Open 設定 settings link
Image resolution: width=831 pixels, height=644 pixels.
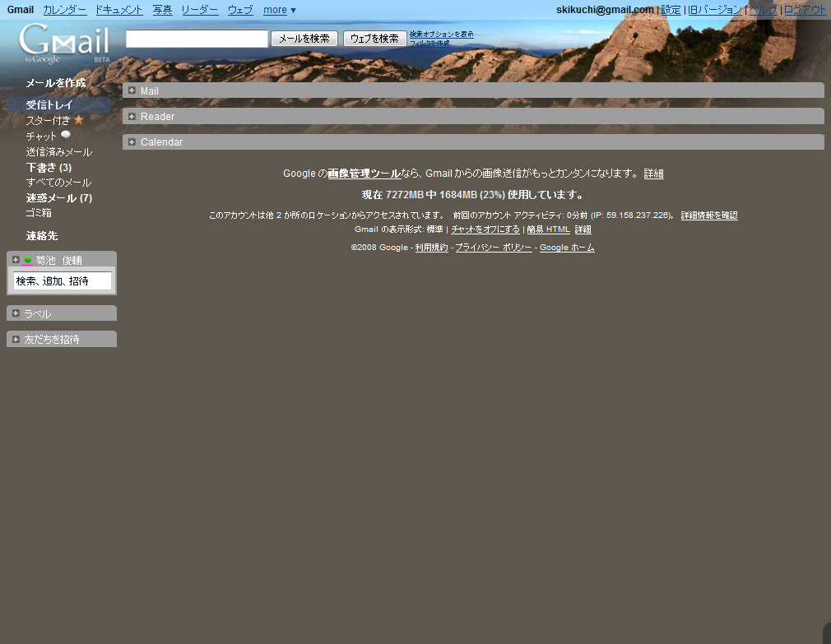671,10
